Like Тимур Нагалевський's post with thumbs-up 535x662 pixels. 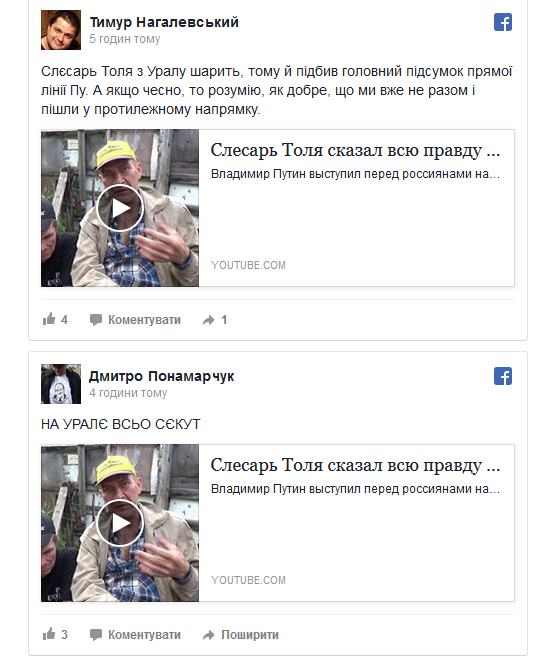[x=49, y=319]
